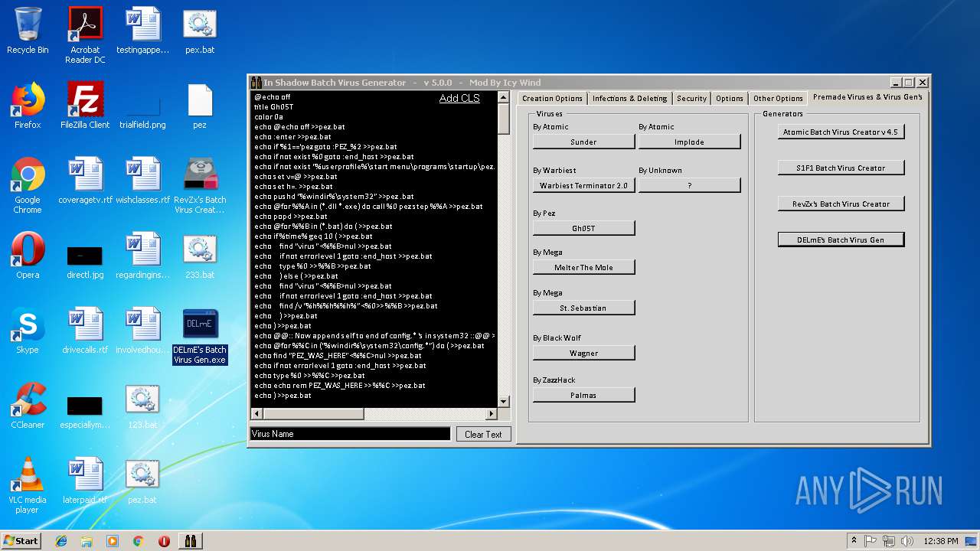Select the testingappe document icon
Image resolution: width=980 pixels, height=551 pixels.
[x=142, y=31]
